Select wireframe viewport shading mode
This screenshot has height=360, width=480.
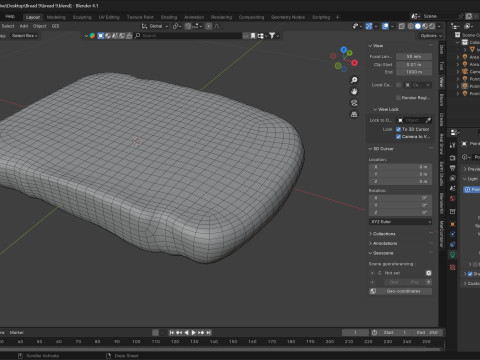coord(411,26)
